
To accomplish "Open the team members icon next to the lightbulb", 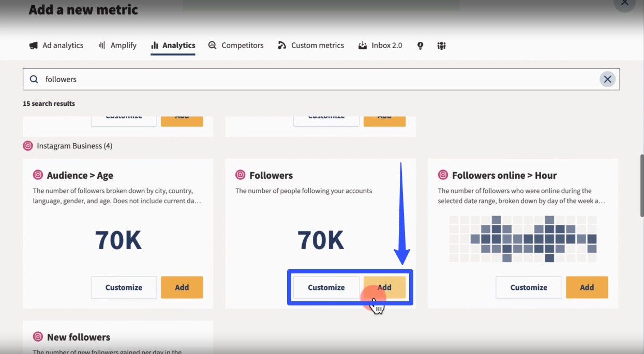I will pos(441,45).
